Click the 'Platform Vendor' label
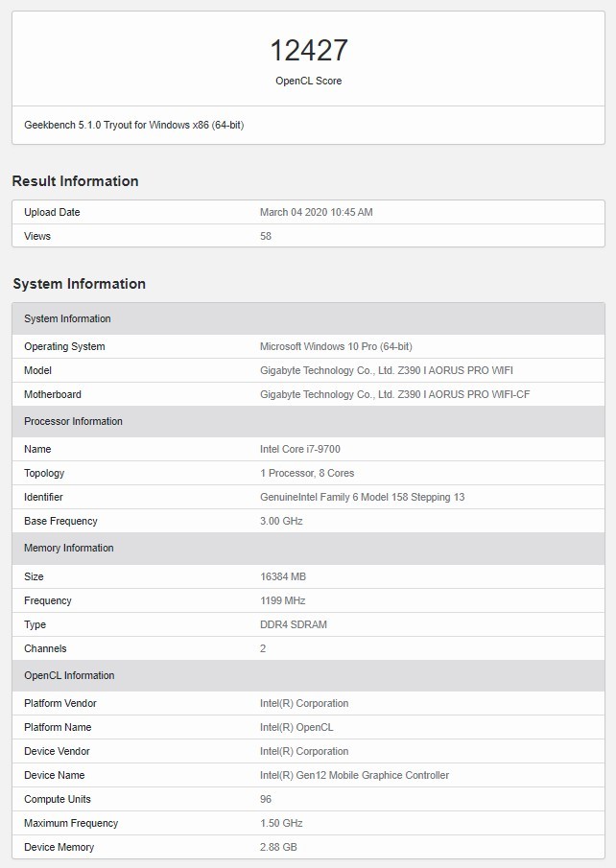616x868 pixels. (x=60, y=703)
